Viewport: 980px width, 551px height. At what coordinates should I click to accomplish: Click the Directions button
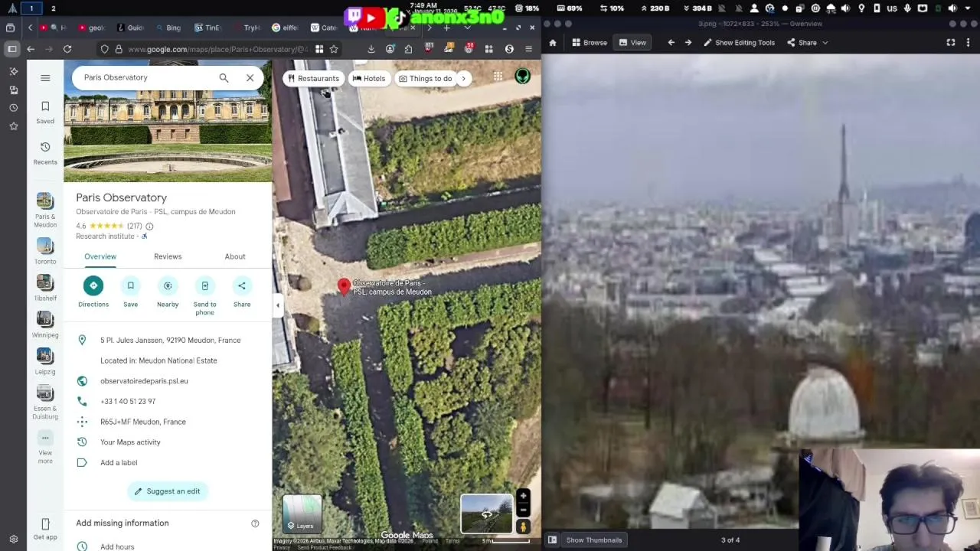(93, 292)
